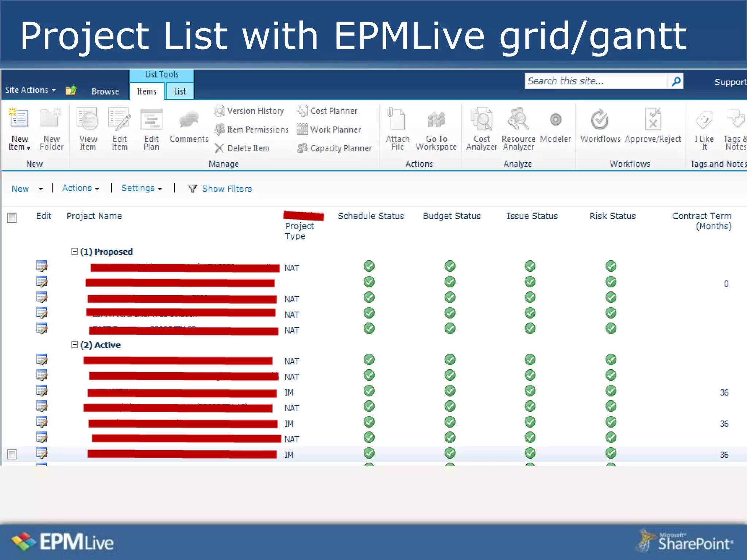Click Delete Item in the ribbon
This screenshot has height=560, width=747.
tap(242, 148)
